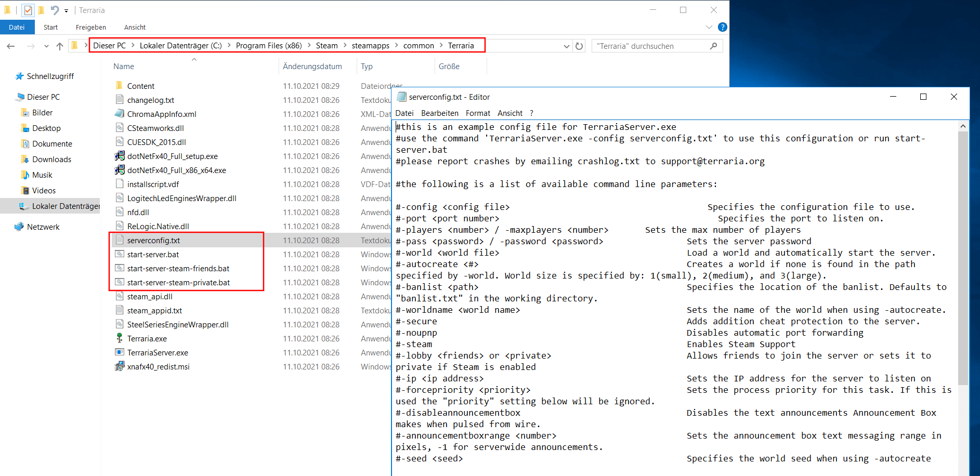
Task: Click the Dieser PC breadcrumb
Action: (109, 46)
